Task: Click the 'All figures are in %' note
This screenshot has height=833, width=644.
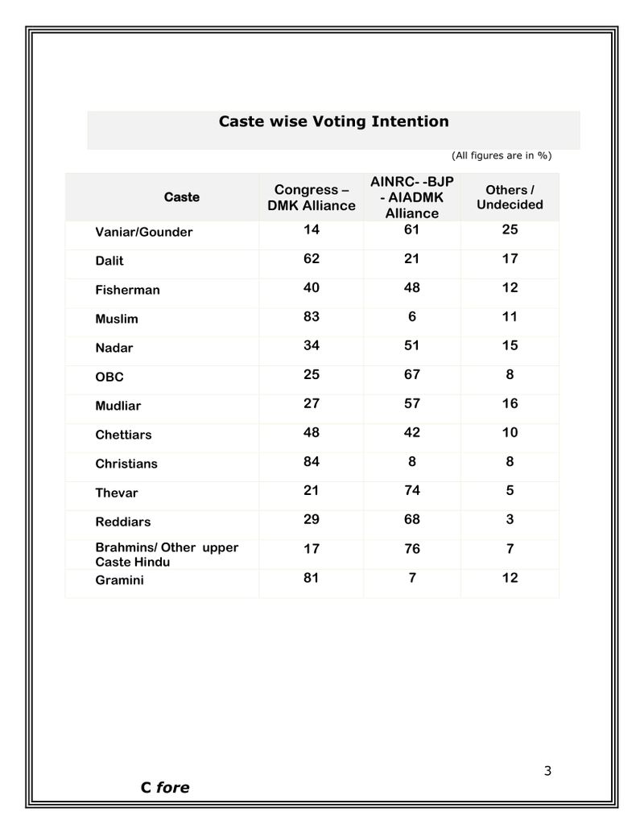Action: click(x=502, y=155)
